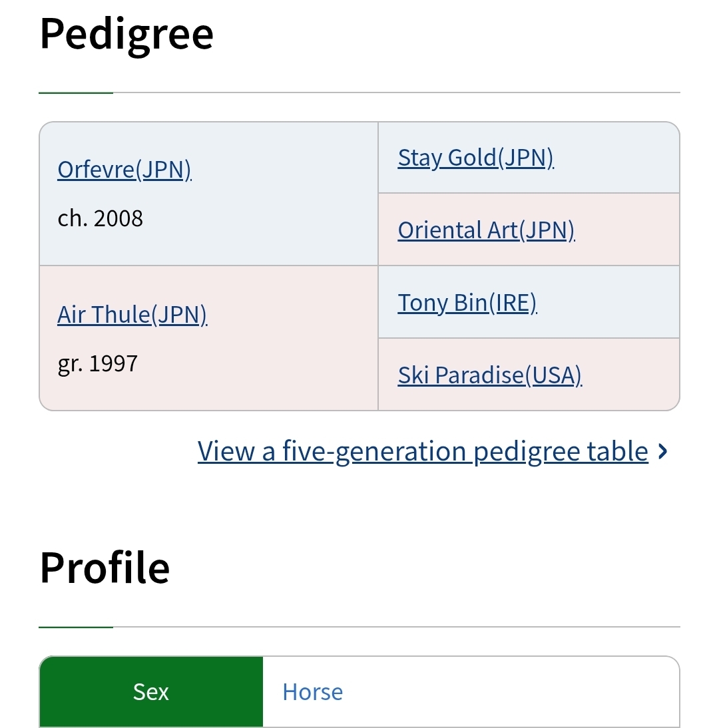Open the Tony Bin(IRE) link
This screenshot has width=719, height=728.
pos(467,303)
